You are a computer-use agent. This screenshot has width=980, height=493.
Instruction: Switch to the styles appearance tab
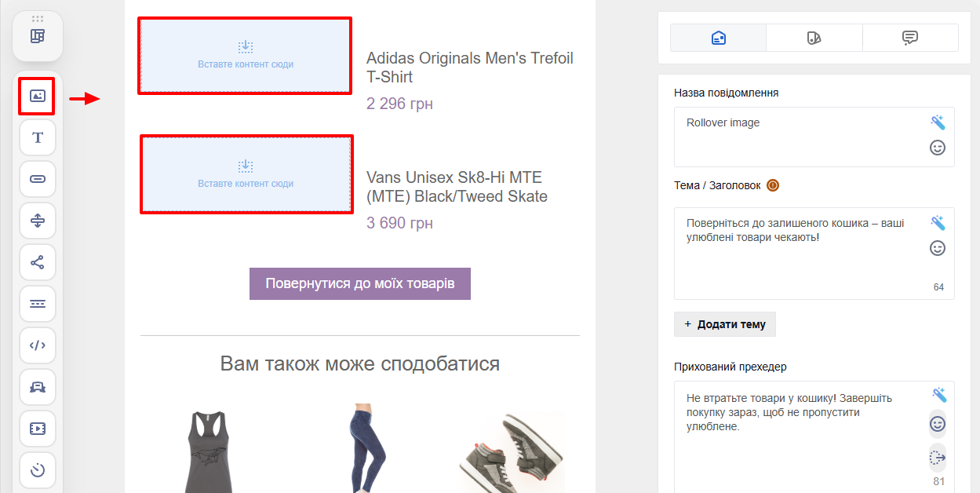814,38
